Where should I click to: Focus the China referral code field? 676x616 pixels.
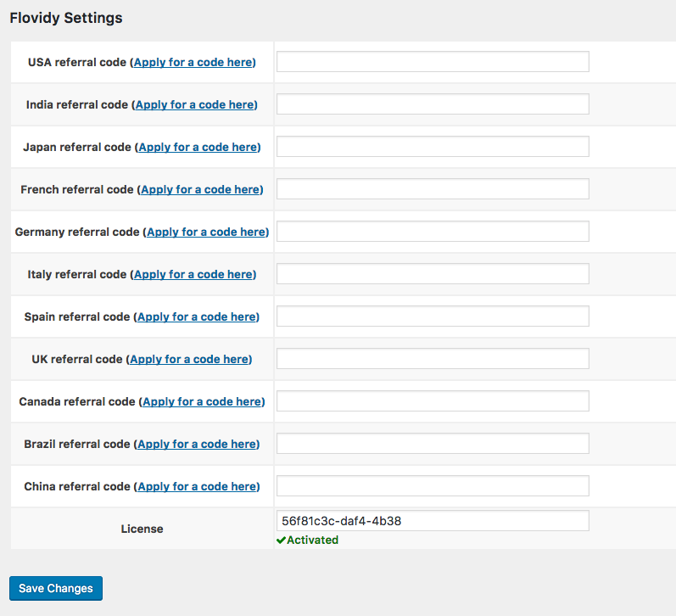(x=433, y=485)
